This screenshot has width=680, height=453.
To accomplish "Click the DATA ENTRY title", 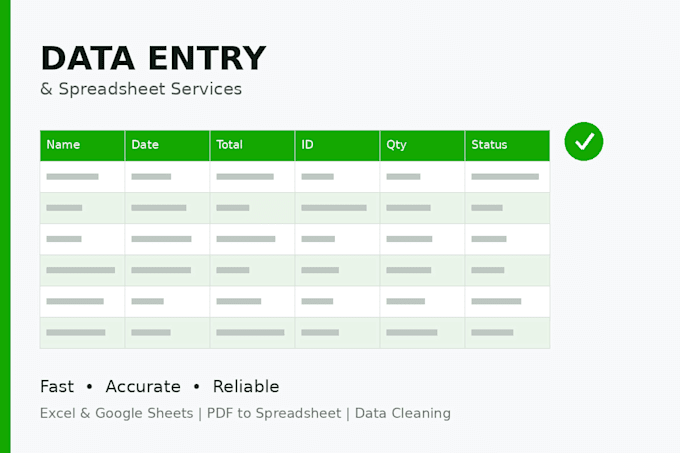I will (x=153, y=58).
